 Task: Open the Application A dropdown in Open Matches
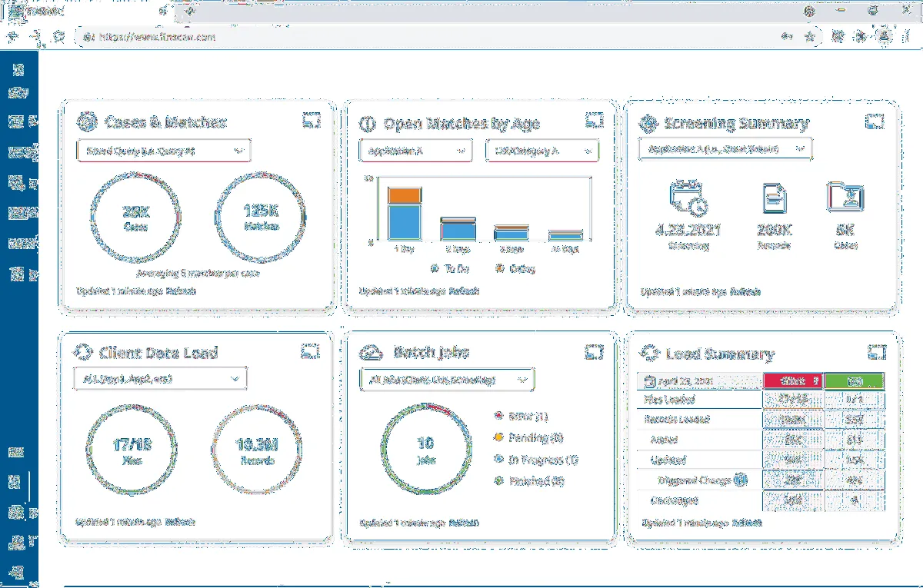(415, 151)
